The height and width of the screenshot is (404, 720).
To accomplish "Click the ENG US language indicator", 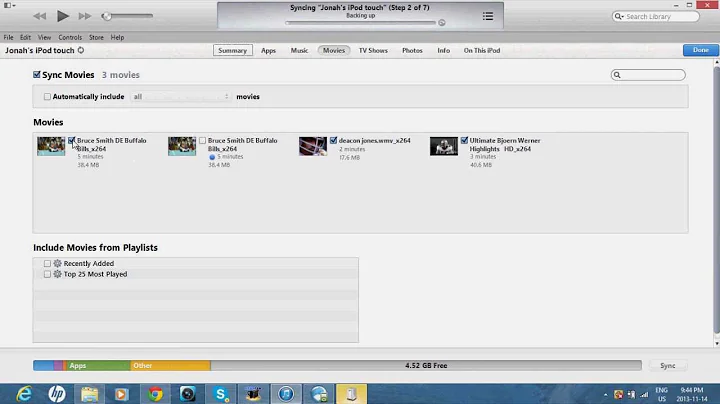I will 661,394.
